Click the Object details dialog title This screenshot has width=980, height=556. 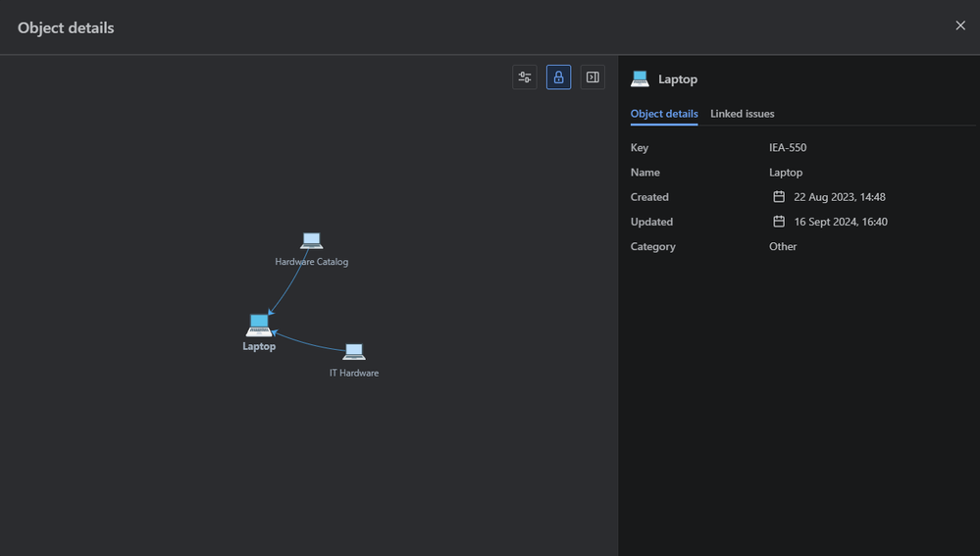click(66, 27)
